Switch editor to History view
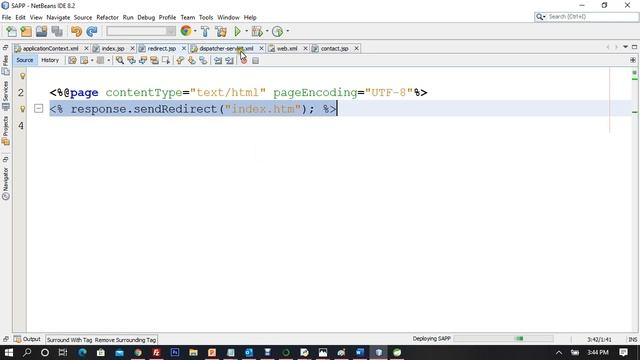Image resolution: width=640 pixels, height=360 pixels. click(x=50, y=60)
